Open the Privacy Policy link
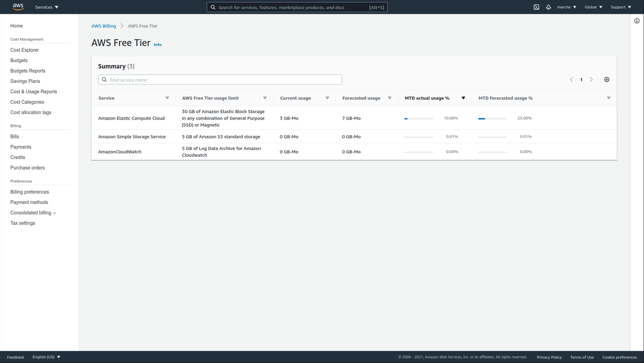The width and height of the screenshot is (644, 363). 549,357
